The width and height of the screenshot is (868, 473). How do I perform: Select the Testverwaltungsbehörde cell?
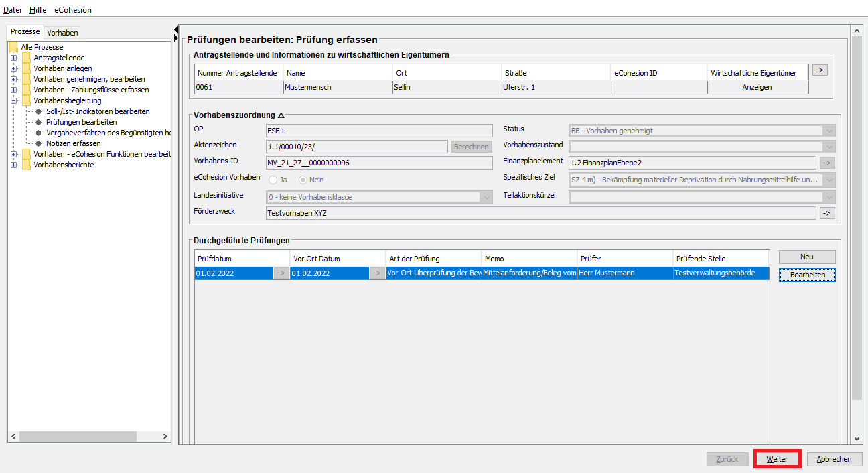tap(721, 273)
